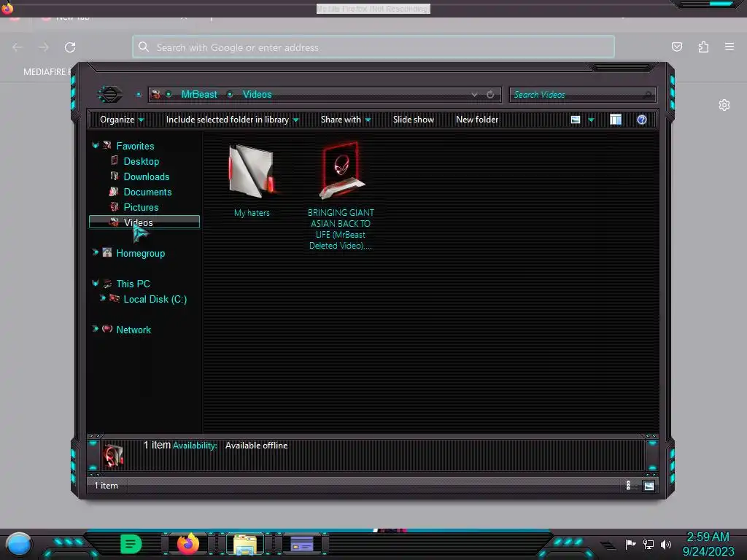
Task: Select the BRINGING GIANT ASIAN video file
Action: 341,196
